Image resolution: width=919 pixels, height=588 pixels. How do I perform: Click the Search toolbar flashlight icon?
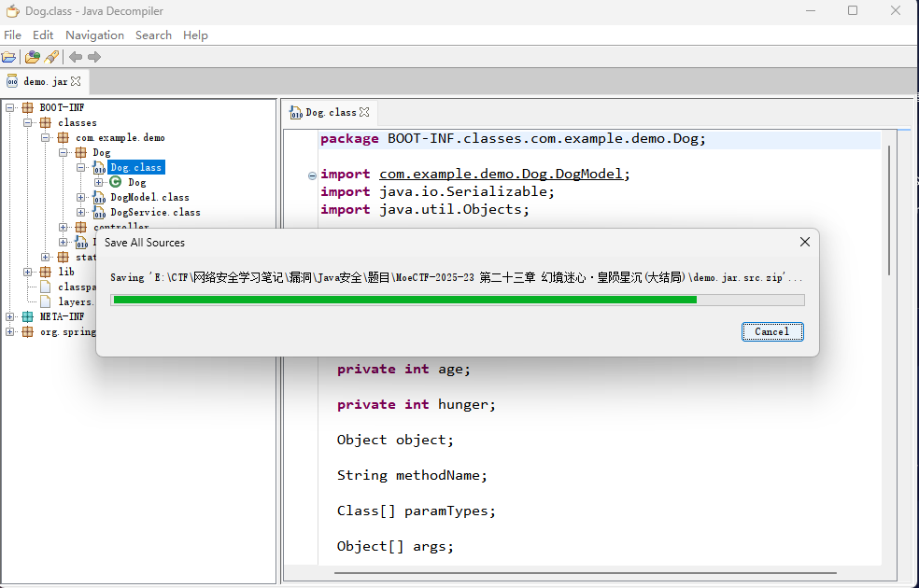tap(52, 57)
